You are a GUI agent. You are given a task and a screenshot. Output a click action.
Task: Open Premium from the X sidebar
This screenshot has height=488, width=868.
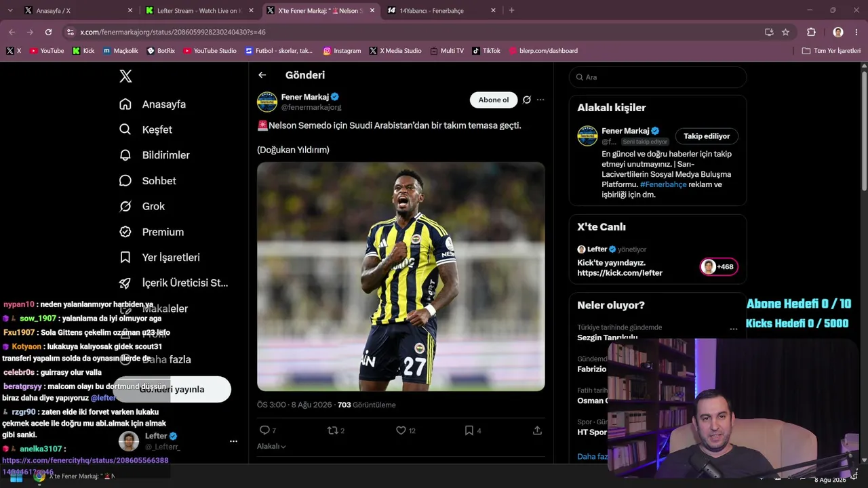pyautogui.click(x=151, y=232)
